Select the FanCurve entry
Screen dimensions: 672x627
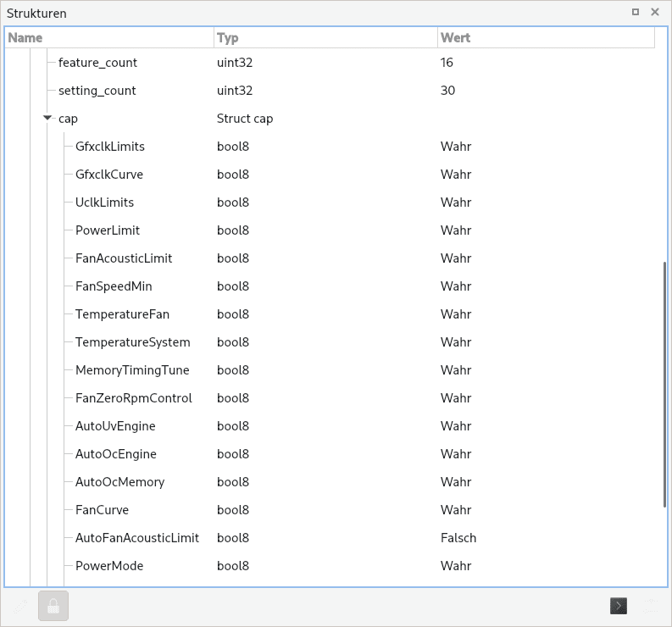[x=102, y=510]
